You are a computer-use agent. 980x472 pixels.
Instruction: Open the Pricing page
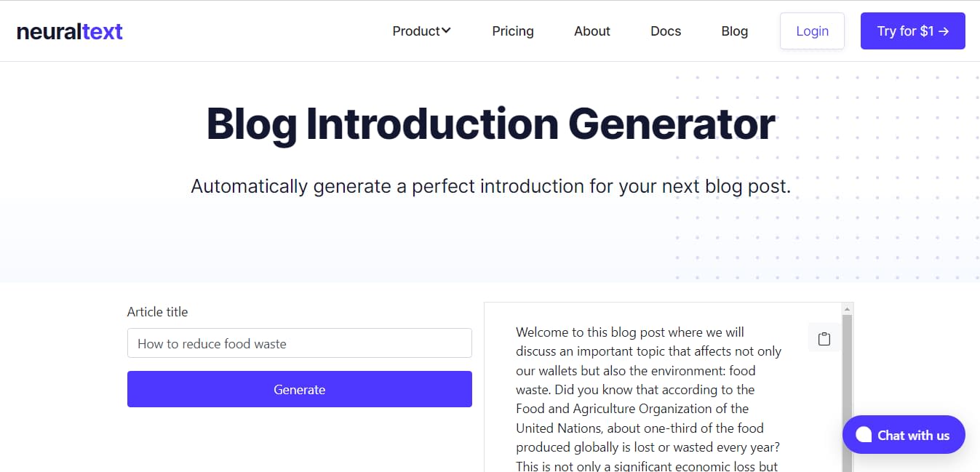512,31
